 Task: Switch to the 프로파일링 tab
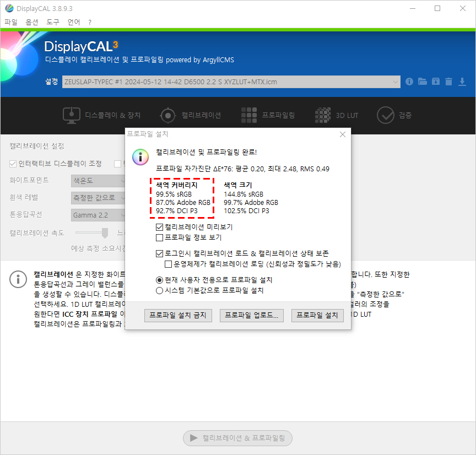click(x=268, y=115)
